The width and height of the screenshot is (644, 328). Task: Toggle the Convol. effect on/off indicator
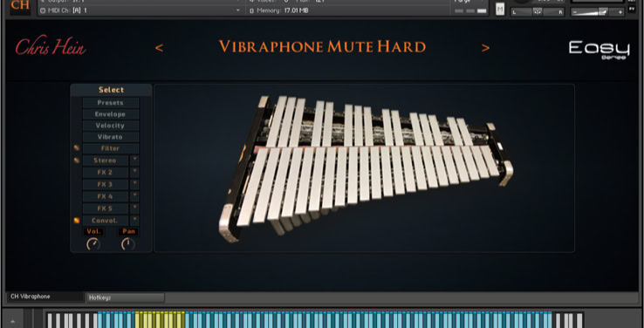[77, 221]
